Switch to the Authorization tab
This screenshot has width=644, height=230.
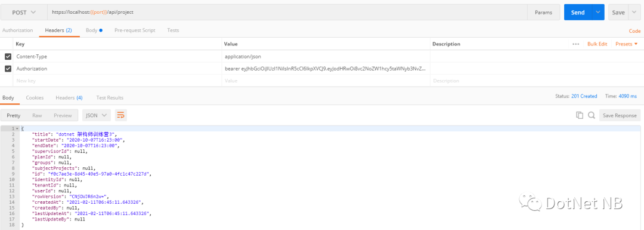click(18, 30)
